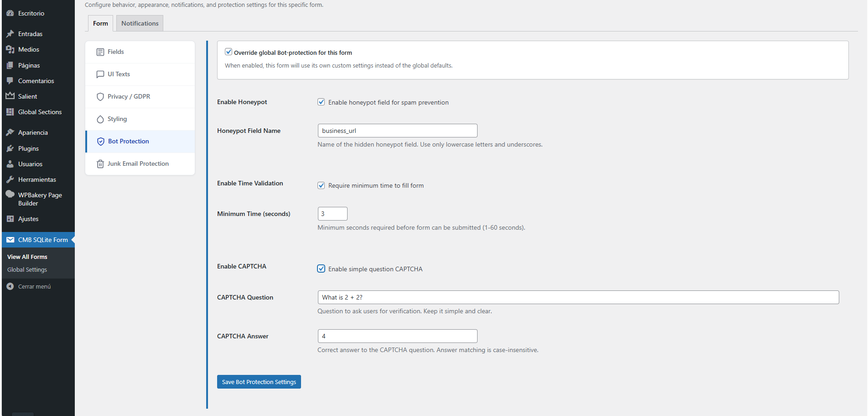Image resolution: width=868 pixels, height=416 pixels.
Task: Select the WPBakery Page Builder icon
Action: coord(10,194)
